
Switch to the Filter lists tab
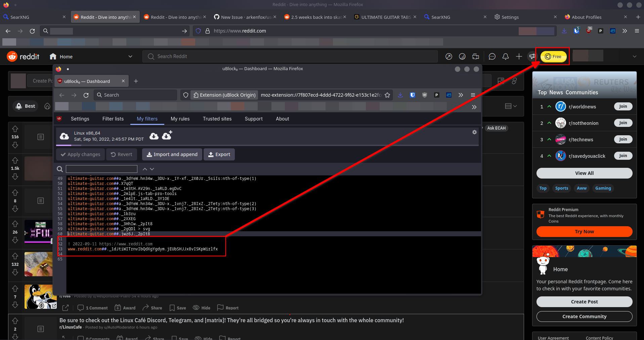(x=113, y=118)
